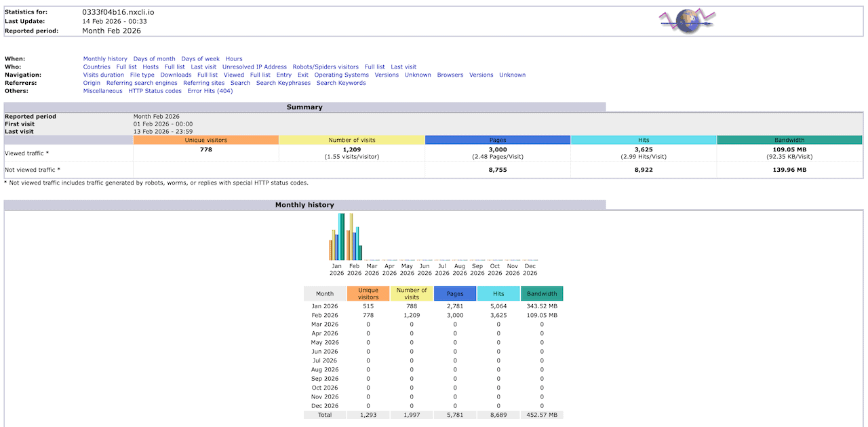Click the AWStats logo image
868x427 pixels.
click(x=686, y=21)
